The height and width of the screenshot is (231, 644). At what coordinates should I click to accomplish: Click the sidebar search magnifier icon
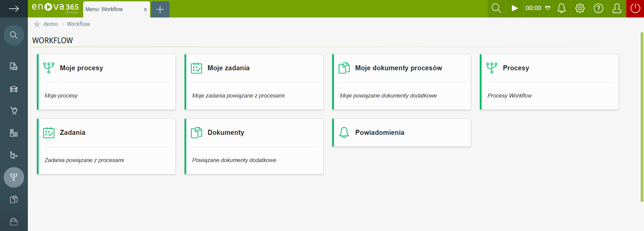pyautogui.click(x=14, y=35)
